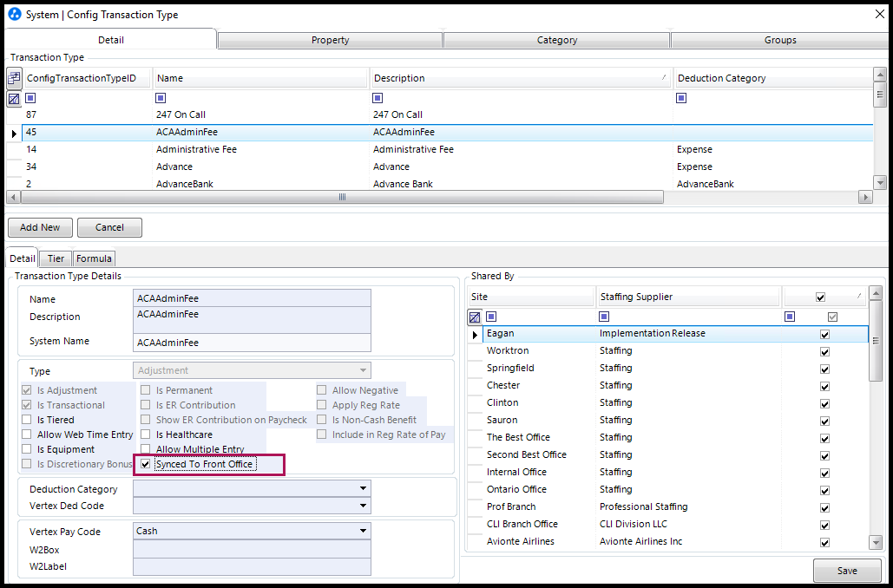Click into the Description text area
The image size is (893, 588).
point(252,321)
